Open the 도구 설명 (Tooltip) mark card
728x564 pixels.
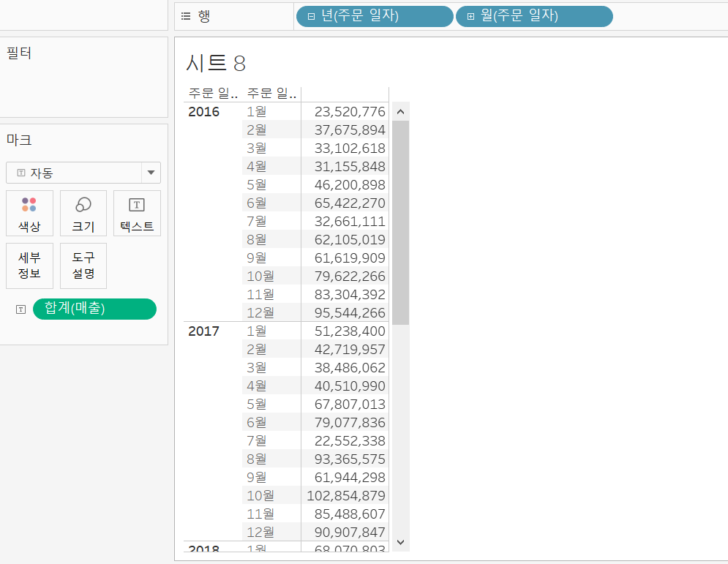(83, 266)
